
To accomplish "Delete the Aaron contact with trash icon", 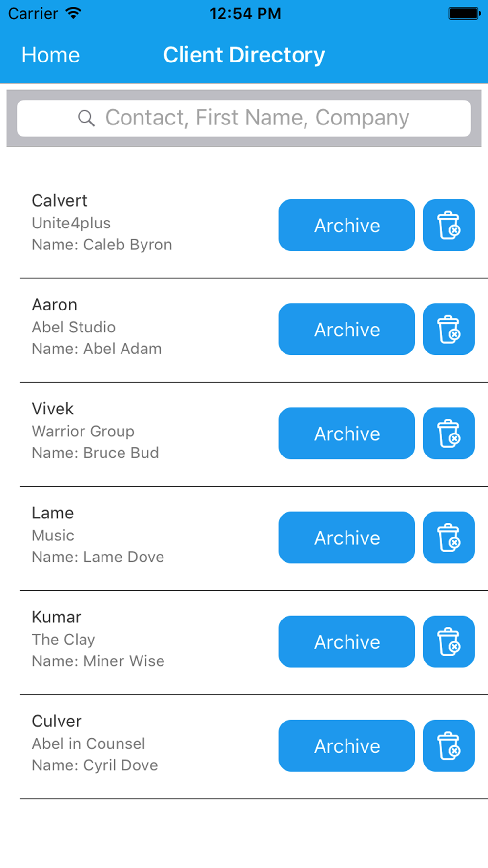I will pos(448,329).
